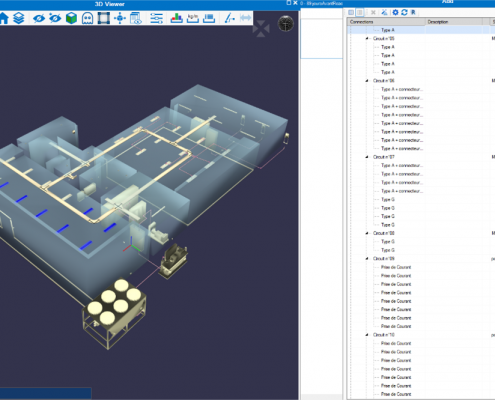The image size is (495, 400).
Task: Select the green 3D cube view icon
Action: coord(71,18)
